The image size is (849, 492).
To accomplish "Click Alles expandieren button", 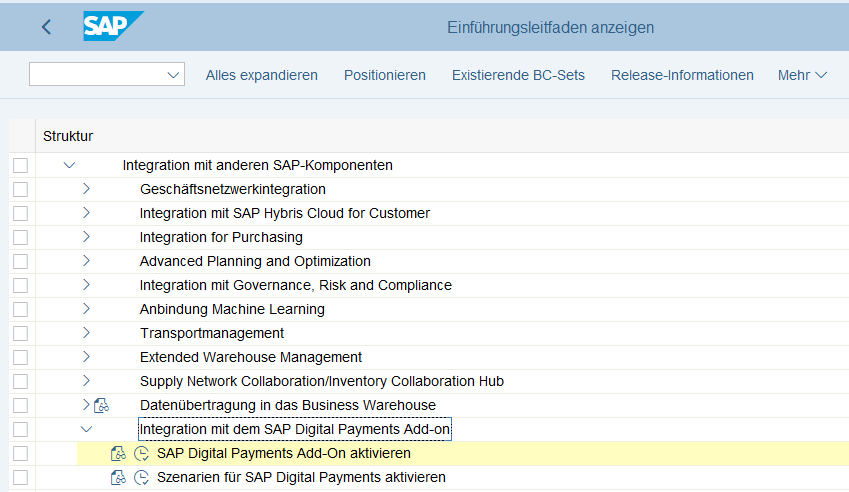I will pyautogui.click(x=261, y=75).
